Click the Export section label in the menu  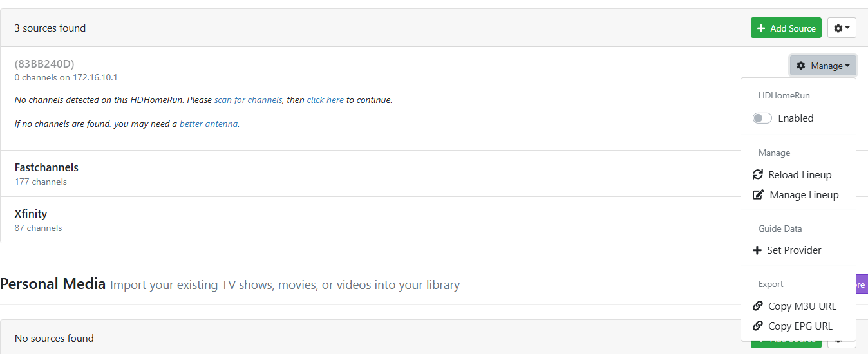[x=771, y=284]
